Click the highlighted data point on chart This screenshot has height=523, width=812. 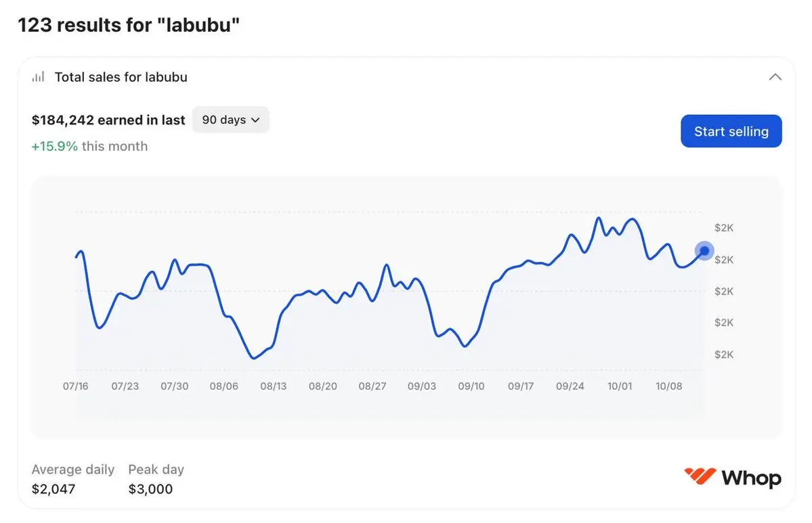(704, 251)
